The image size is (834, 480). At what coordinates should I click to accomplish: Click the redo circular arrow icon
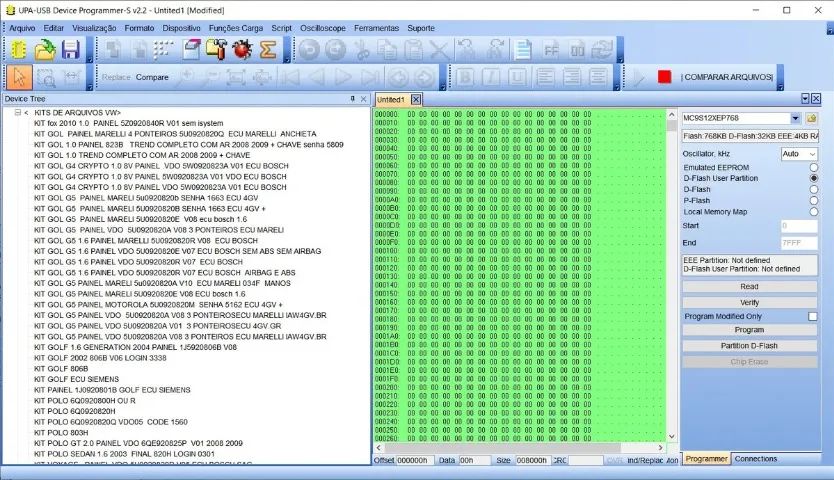tap(335, 50)
